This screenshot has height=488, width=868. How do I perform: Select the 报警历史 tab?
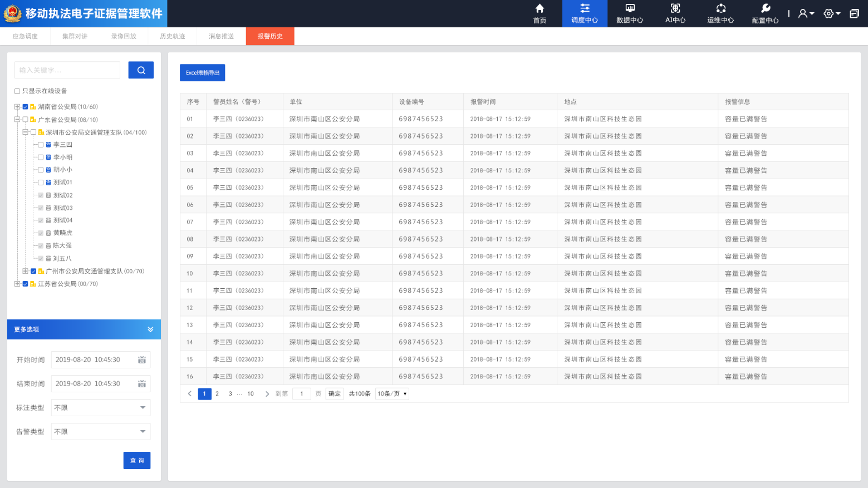pyautogui.click(x=270, y=36)
